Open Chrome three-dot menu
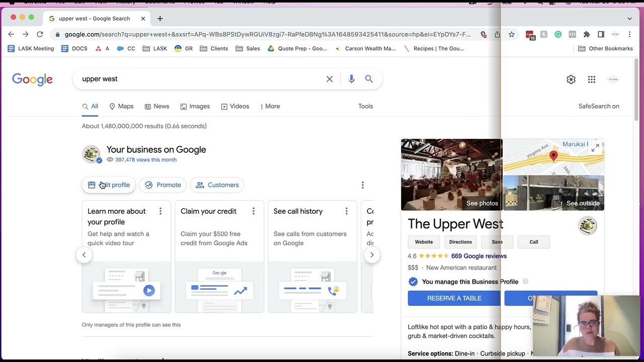Viewport: 644px width, 362px height. point(629,34)
